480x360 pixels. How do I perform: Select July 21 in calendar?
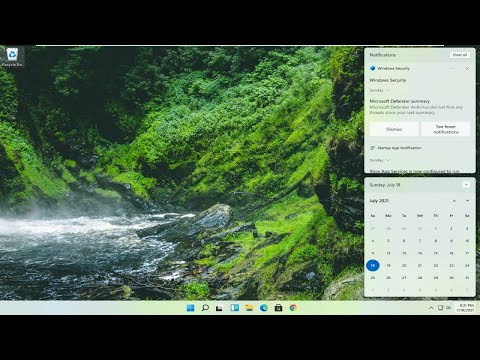pyautogui.click(x=420, y=265)
